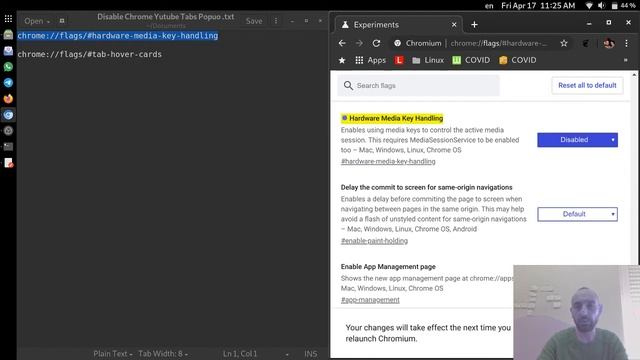Go forward in Chromium
The height and width of the screenshot is (360, 640).
pyautogui.click(x=359, y=43)
